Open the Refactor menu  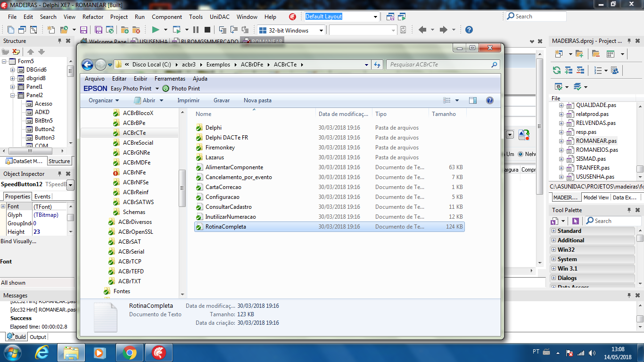93,16
